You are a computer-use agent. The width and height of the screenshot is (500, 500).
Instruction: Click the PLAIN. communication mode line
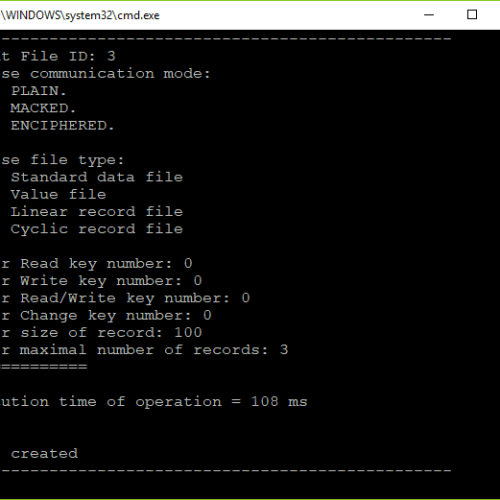tap(38, 91)
